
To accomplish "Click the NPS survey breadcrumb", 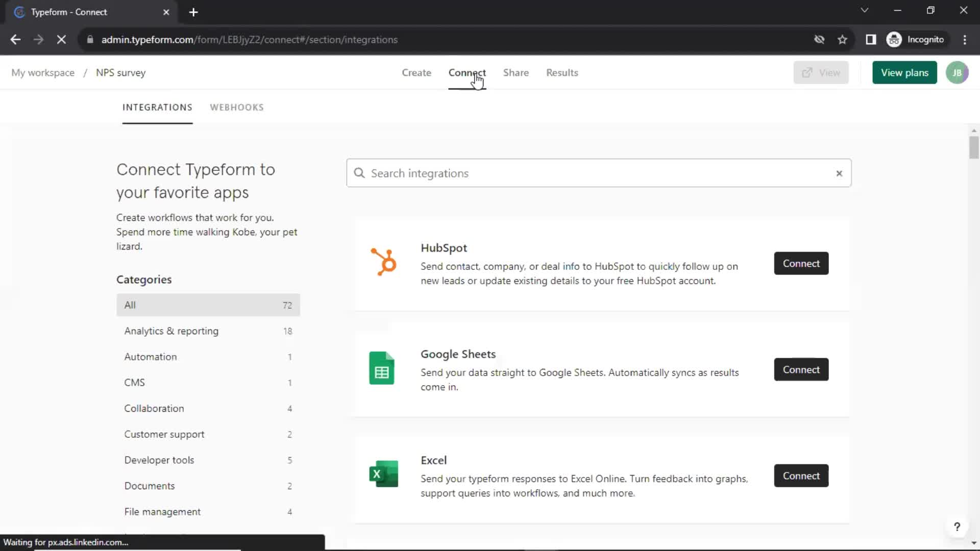I will coord(120,72).
